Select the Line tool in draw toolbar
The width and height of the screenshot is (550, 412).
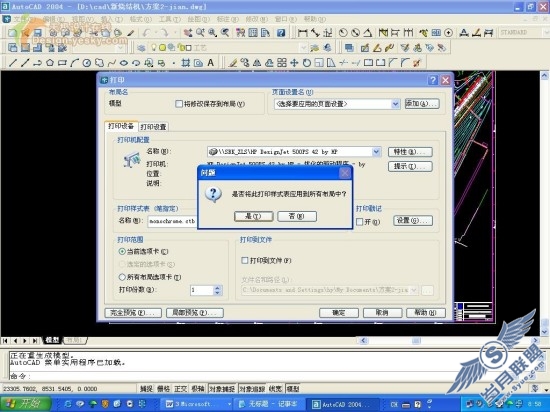point(13,63)
